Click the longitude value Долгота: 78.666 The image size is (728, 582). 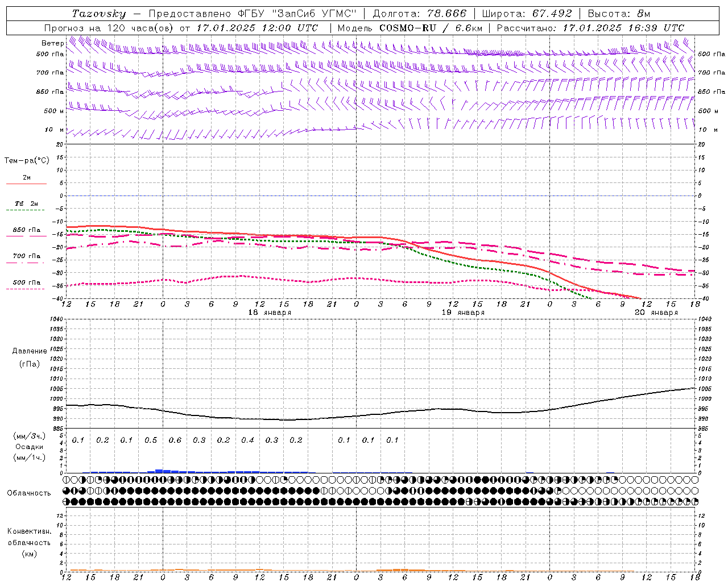pos(419,14)
